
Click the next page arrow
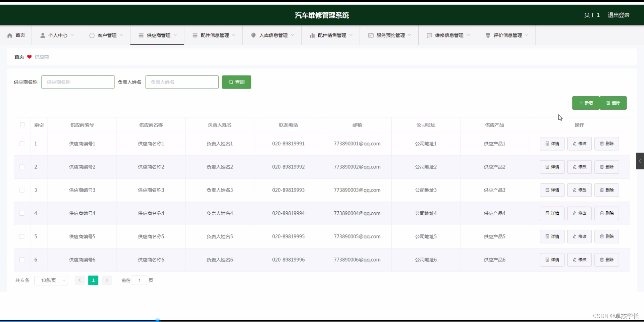tap(107, 280)
